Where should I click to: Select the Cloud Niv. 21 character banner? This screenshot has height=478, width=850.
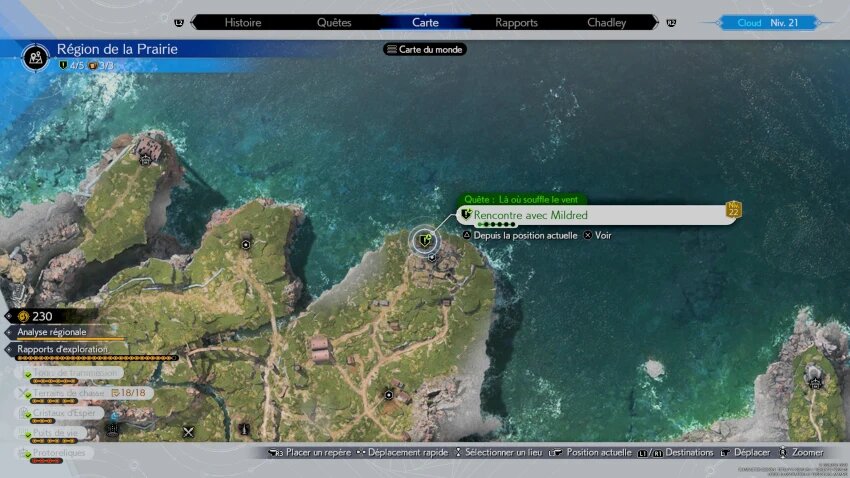768,23
